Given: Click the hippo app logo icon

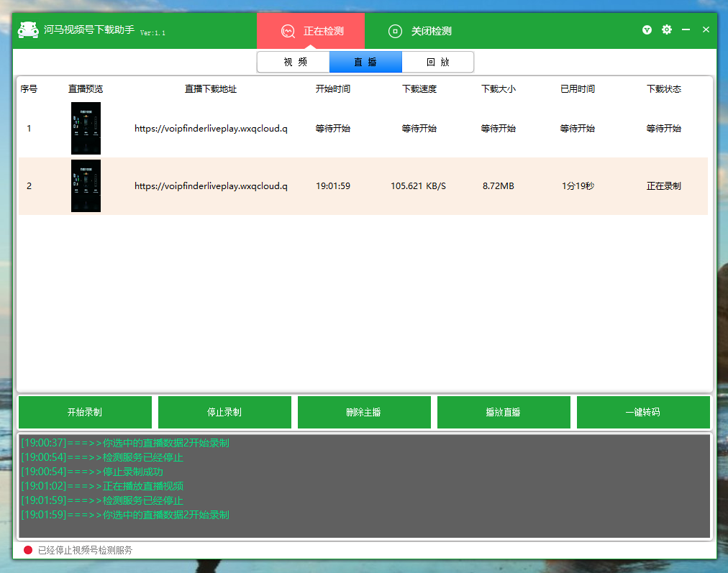Looking at the screenshot, I should [x=28, y=30].
